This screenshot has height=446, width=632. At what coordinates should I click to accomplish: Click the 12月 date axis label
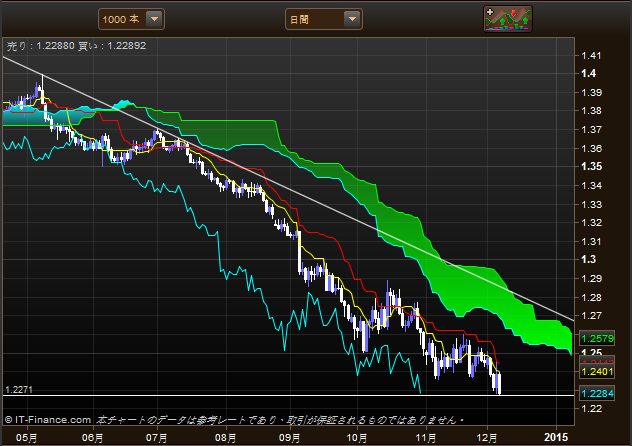coord(487,438)
